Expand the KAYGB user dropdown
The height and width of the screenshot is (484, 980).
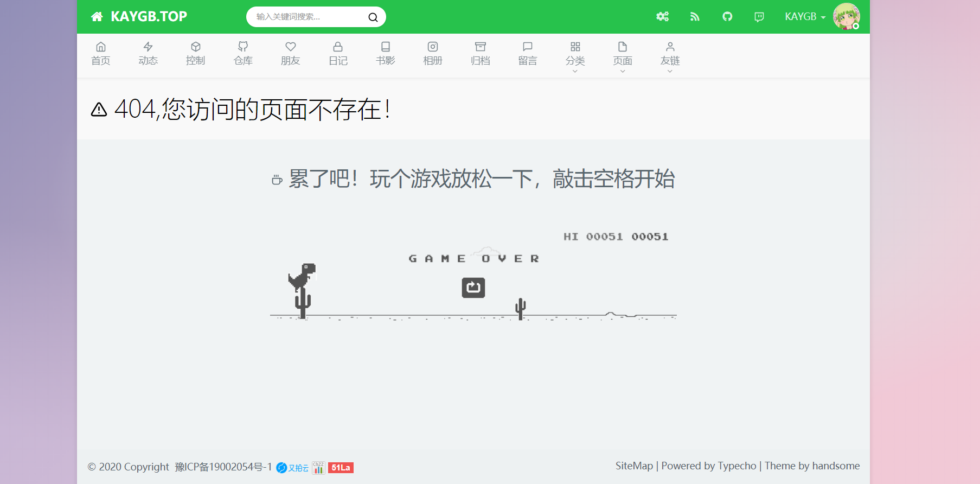(805, 17)
